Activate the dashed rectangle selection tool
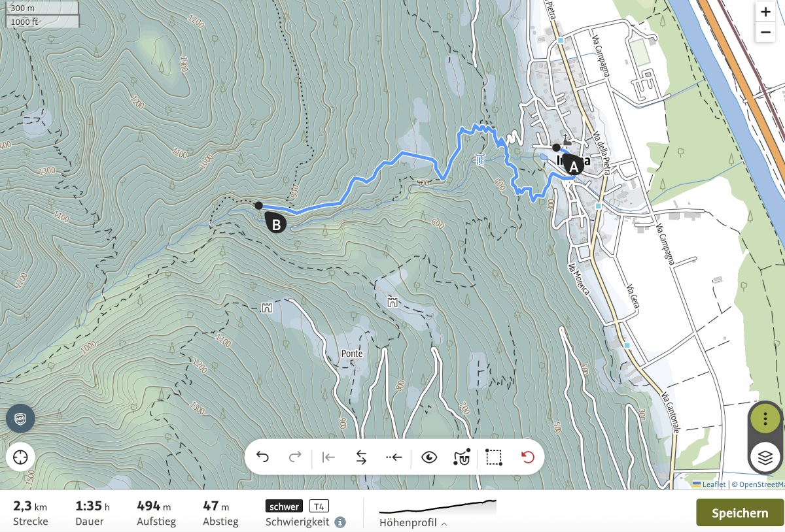Viewport: 785px width, 532px height. pos(495,457)
